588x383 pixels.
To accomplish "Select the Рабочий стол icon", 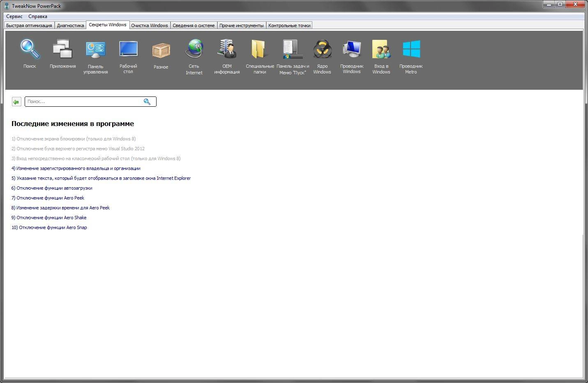I will [128, 49].
